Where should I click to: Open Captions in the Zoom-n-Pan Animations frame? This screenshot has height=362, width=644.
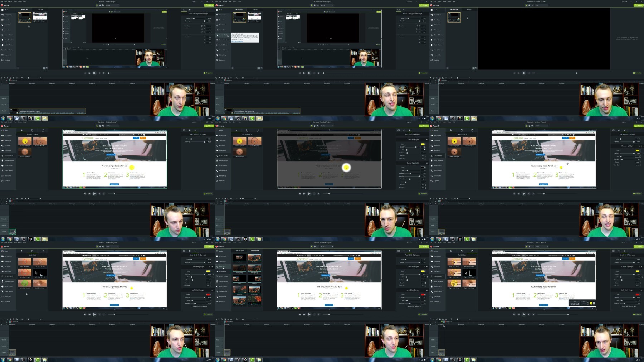(x=220, y=301)
